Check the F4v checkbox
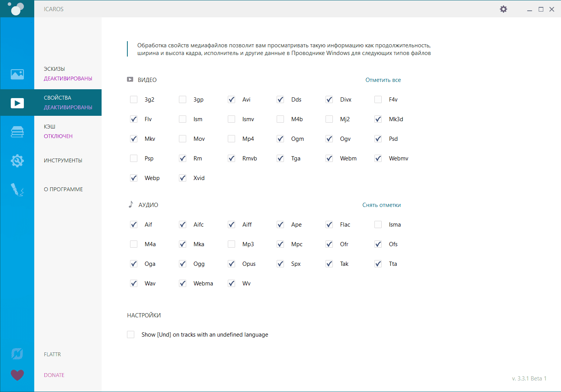This screenshot has height=392, width=561. point(378,100)
